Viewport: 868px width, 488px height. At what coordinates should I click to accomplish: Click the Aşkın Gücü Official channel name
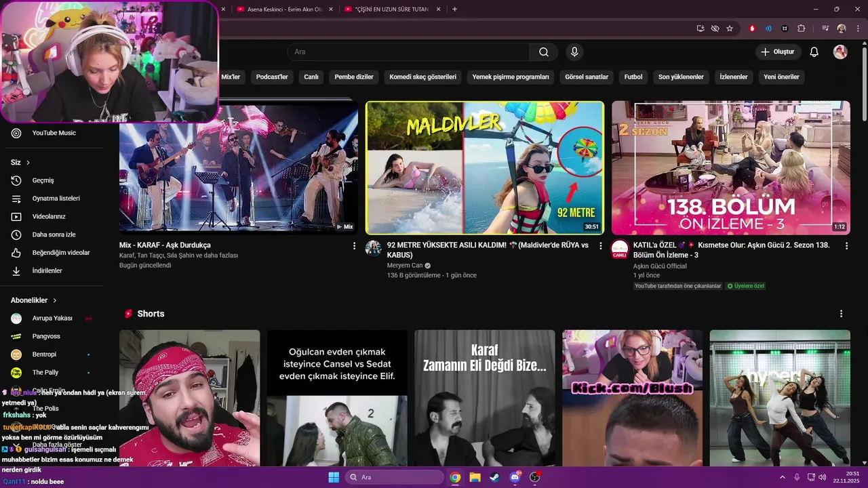click(x=660, y=266)
